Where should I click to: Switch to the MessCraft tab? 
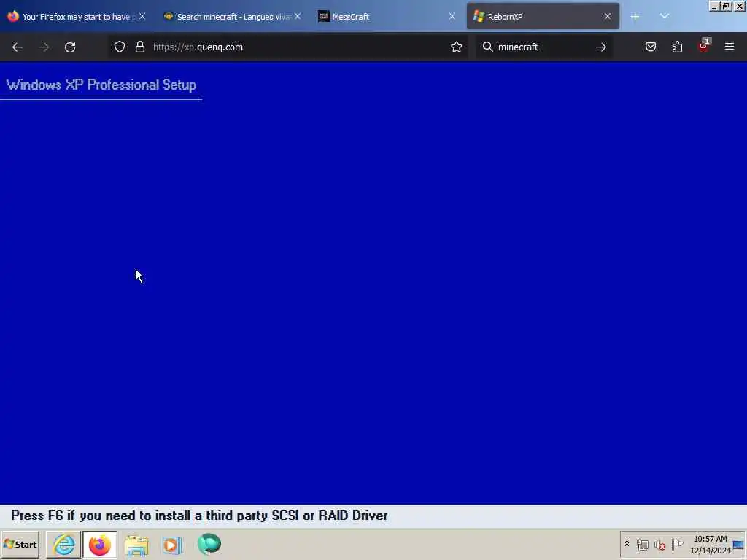[x=388, y=17]
